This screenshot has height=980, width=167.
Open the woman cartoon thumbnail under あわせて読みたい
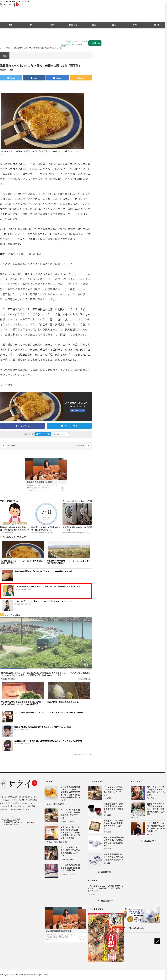pos(14,515)
